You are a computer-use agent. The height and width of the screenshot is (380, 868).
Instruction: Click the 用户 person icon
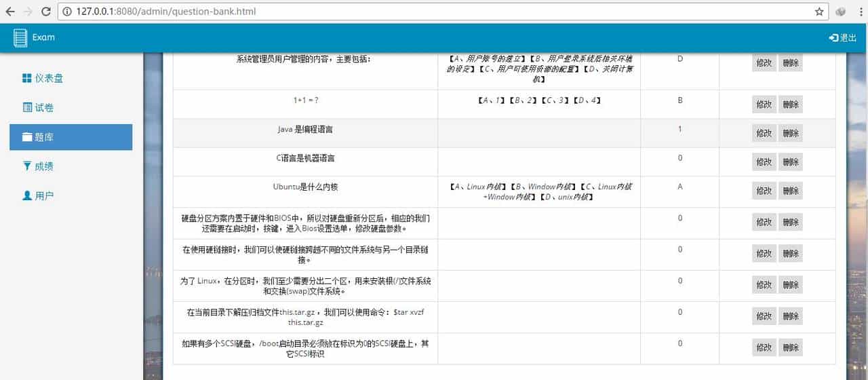(27, 195)
